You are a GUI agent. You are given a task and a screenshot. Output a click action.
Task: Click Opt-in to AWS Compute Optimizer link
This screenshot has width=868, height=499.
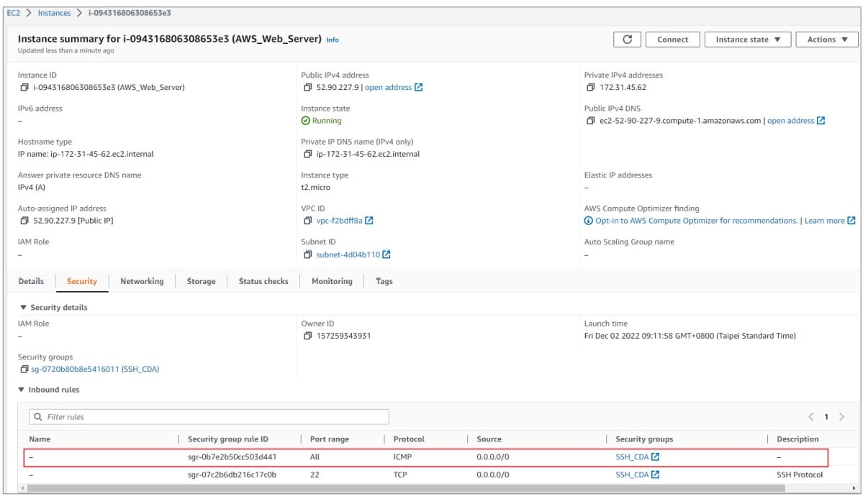point(696,221)
